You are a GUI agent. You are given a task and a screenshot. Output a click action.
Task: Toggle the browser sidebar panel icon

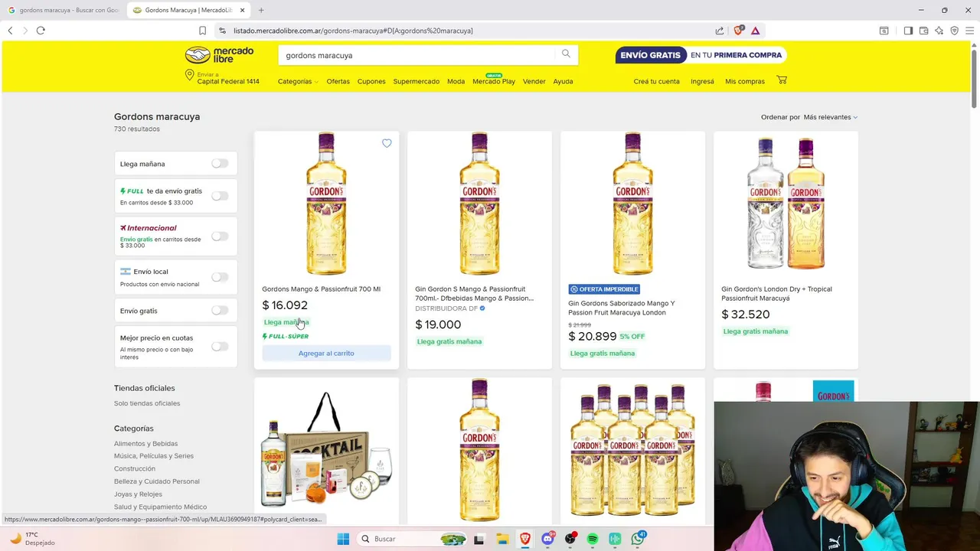[908, 31]
